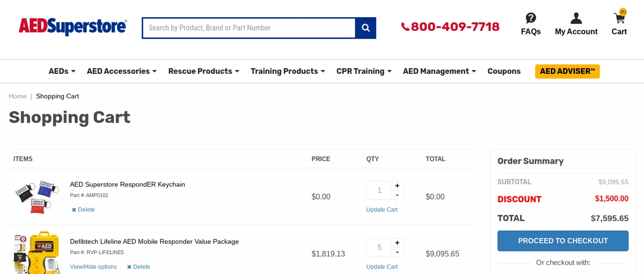The image size is (644, 274).
Task: Delete the Defibtech Lifeline package
Action: click(138, 267)
